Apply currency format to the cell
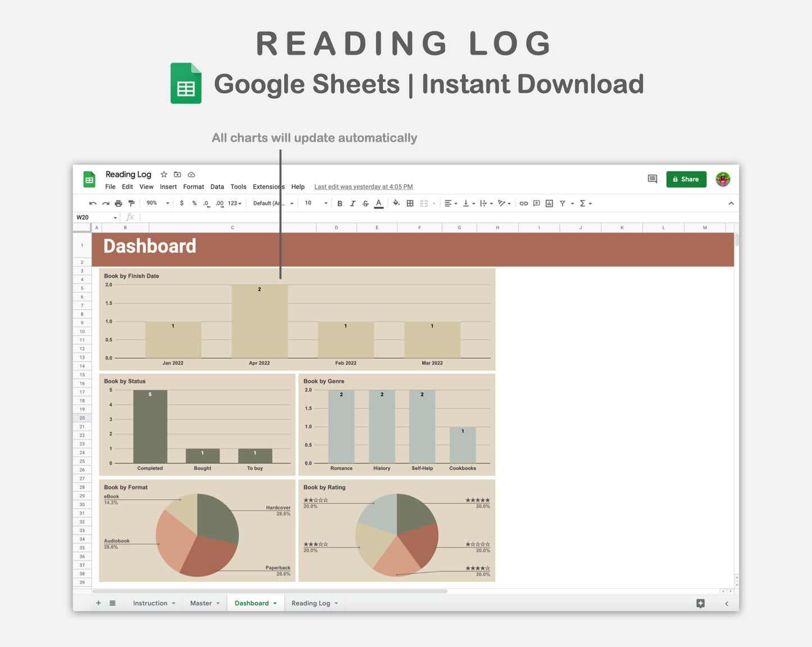Image resolution: width=812 pixels, height=647 pixels. pyautogui.click(x=182, y=203)
